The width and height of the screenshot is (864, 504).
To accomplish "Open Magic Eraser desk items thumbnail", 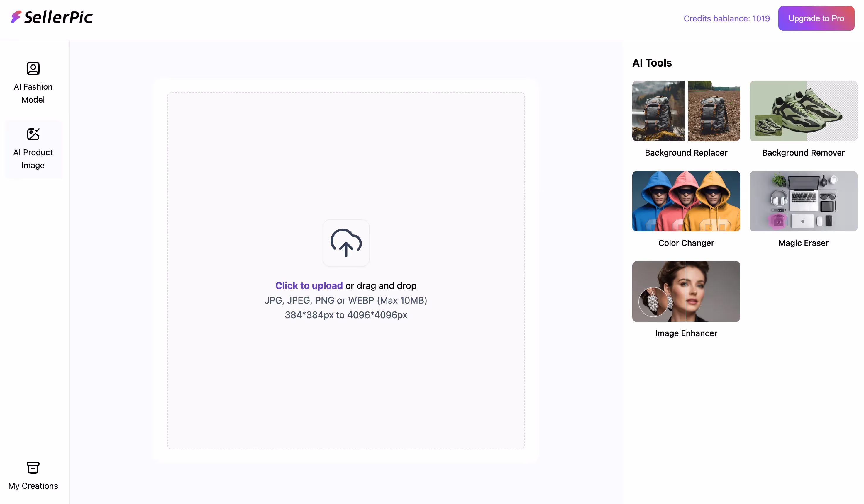I will coord(803,201).
